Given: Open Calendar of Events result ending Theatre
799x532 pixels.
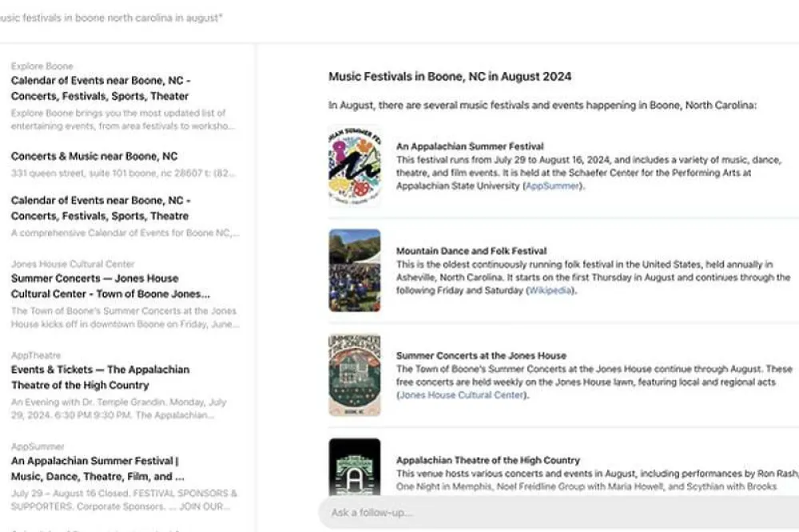Looking at the screenshot, I should tap(101, 208).
